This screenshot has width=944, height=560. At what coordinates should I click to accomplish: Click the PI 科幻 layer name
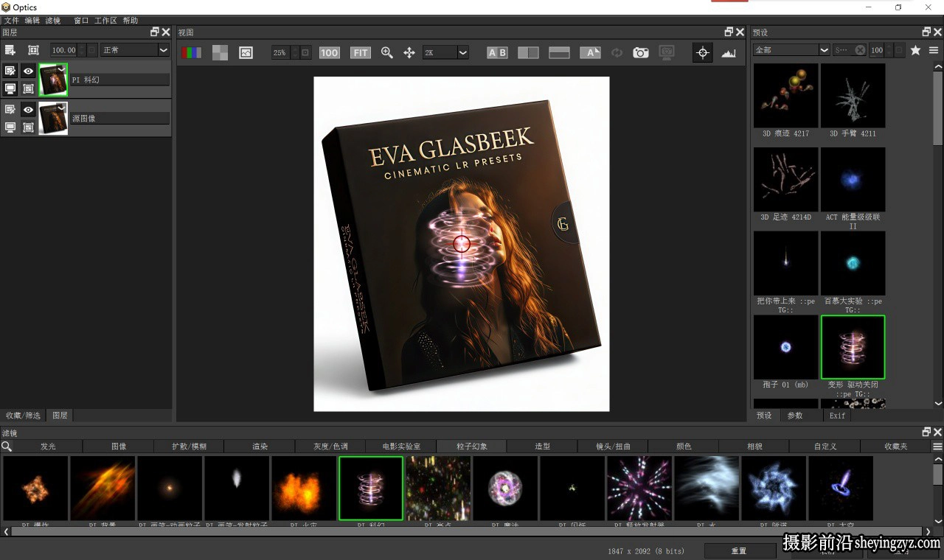[120, 80]
